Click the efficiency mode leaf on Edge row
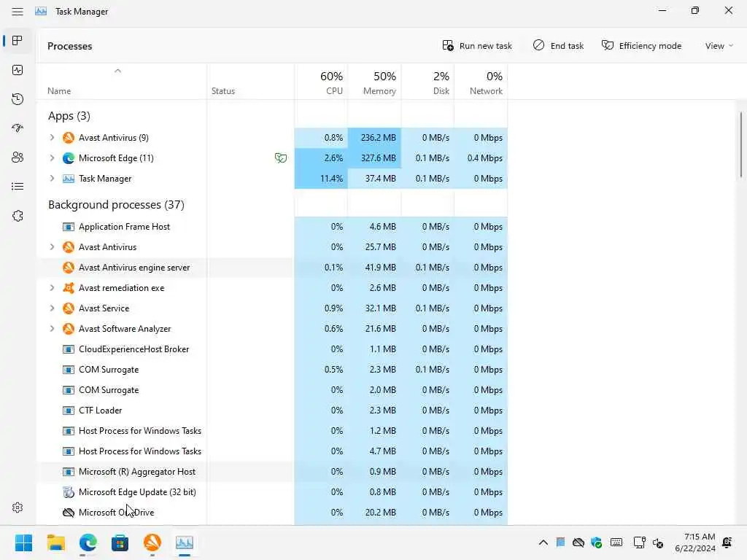The width and height of the screenshot is (747, 560). coord(281,158)
